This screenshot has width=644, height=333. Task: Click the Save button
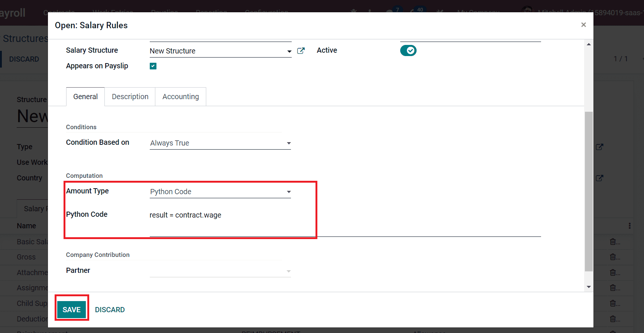(x=71, y=310)
